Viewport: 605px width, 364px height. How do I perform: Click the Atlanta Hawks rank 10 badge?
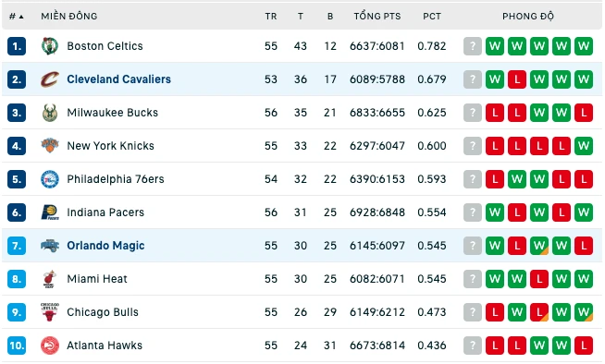[x=17, y=346]
